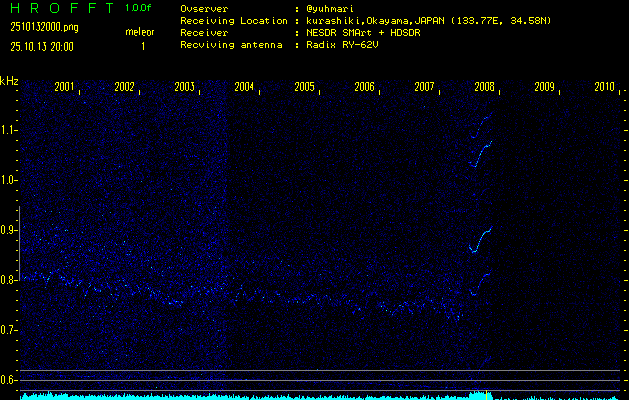
Task: Click the bright meteor echo trace near 2008
Action: point(481,239)
